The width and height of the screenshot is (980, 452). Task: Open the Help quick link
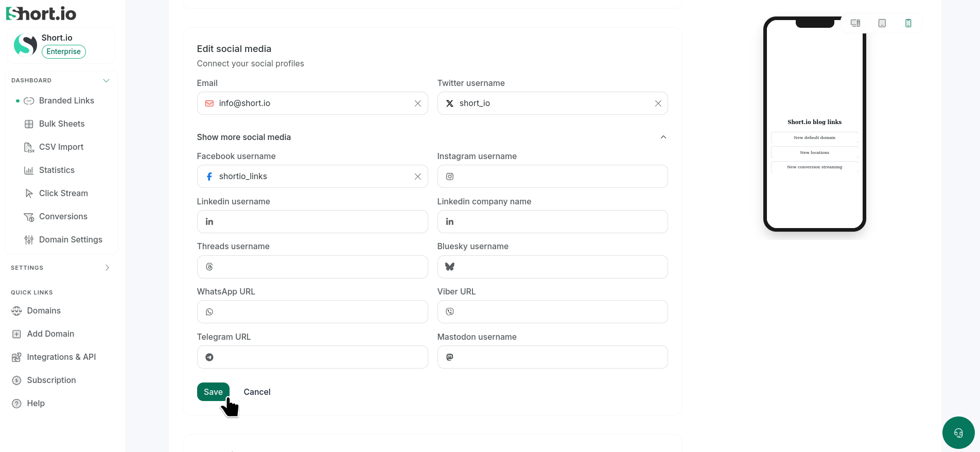point(36,403)
